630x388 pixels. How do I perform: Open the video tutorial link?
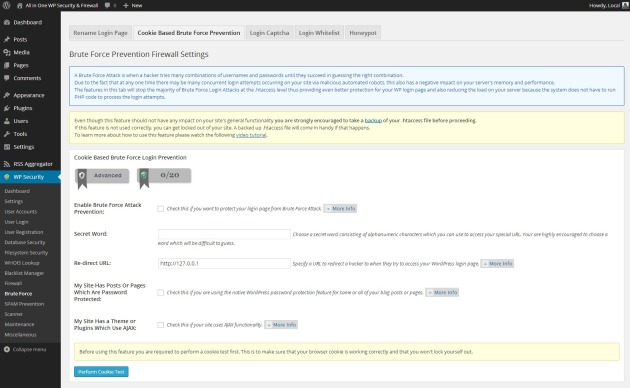coord(251,135)
